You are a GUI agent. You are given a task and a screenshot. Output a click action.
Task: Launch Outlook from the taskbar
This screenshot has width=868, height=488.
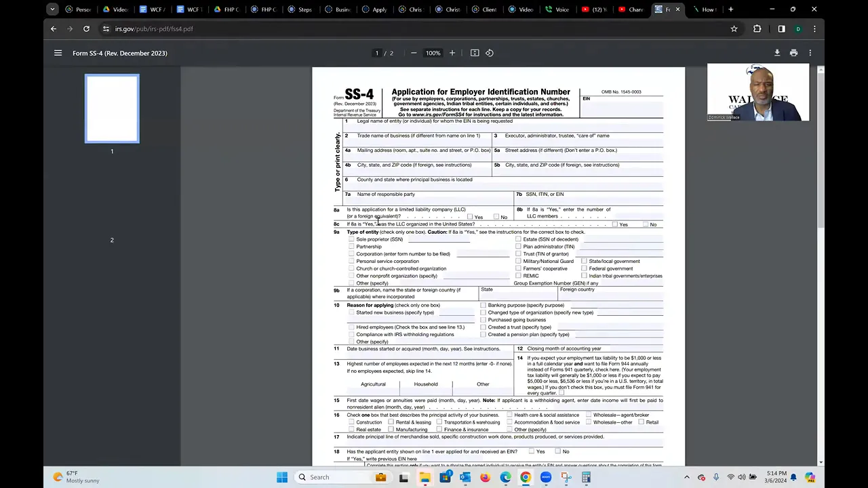coord(465,477)
